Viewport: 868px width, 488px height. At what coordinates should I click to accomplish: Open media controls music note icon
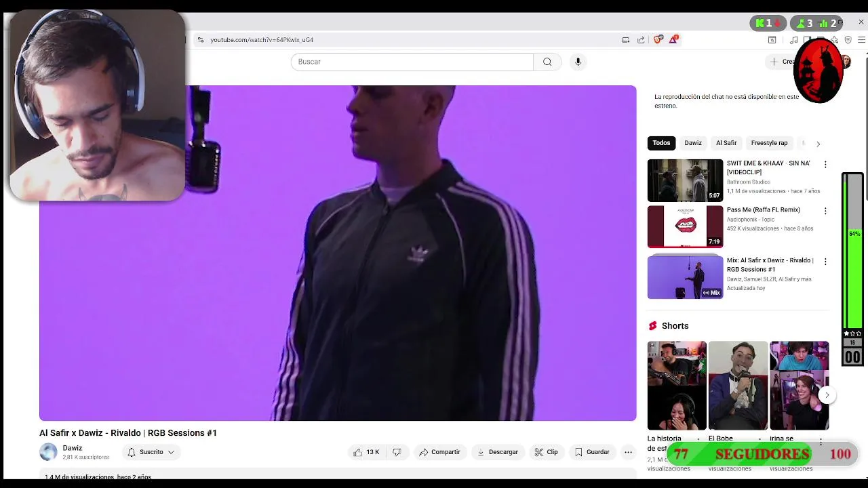click(x=794, y=40)
